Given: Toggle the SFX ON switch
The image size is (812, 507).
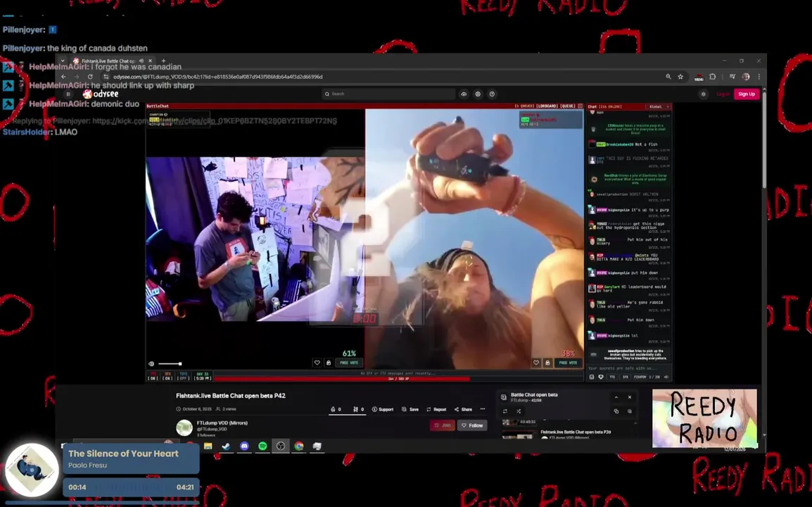Looking at the screenshot, I should pos(167,376).
